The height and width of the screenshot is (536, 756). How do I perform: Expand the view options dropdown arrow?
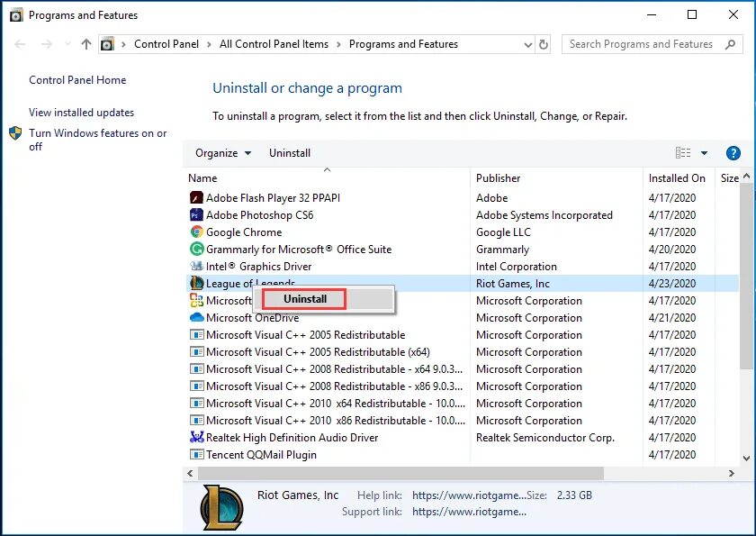point(704,153)
